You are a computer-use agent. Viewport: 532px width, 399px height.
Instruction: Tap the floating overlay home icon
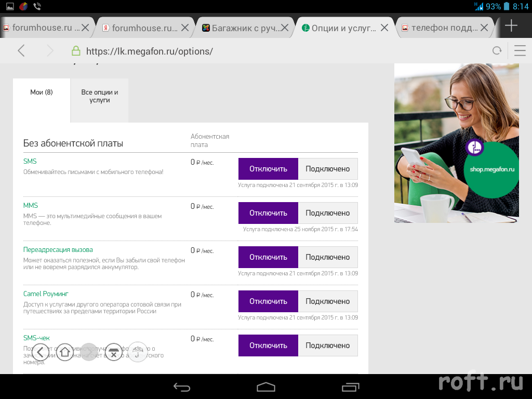pos(65,352)
